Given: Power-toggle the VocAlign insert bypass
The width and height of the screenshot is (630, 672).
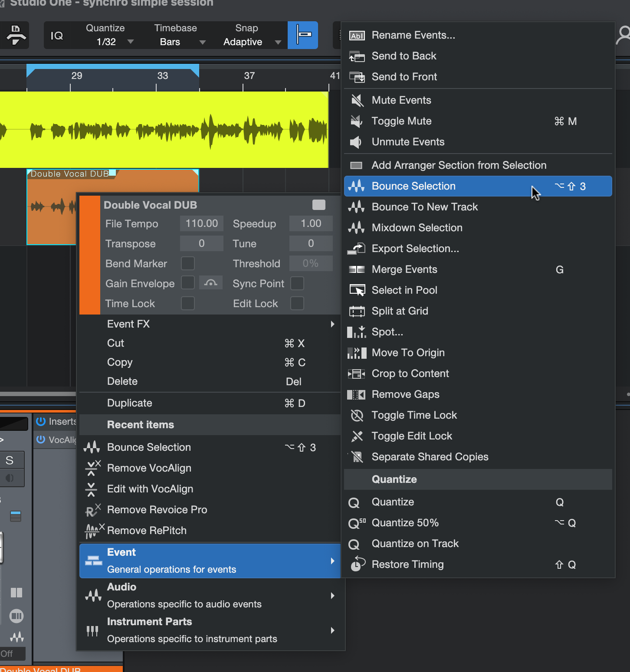Looking at the screenshot, I should tap(41, 439).
